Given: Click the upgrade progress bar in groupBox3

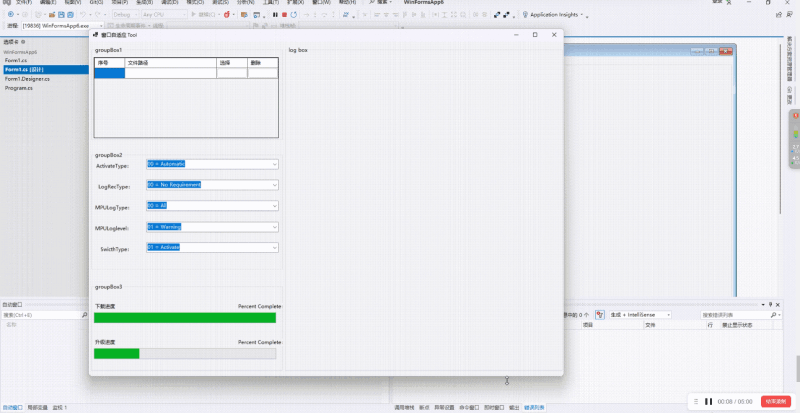Looking at the screenshot, I should pyautogui.click(x=185, y=354).
